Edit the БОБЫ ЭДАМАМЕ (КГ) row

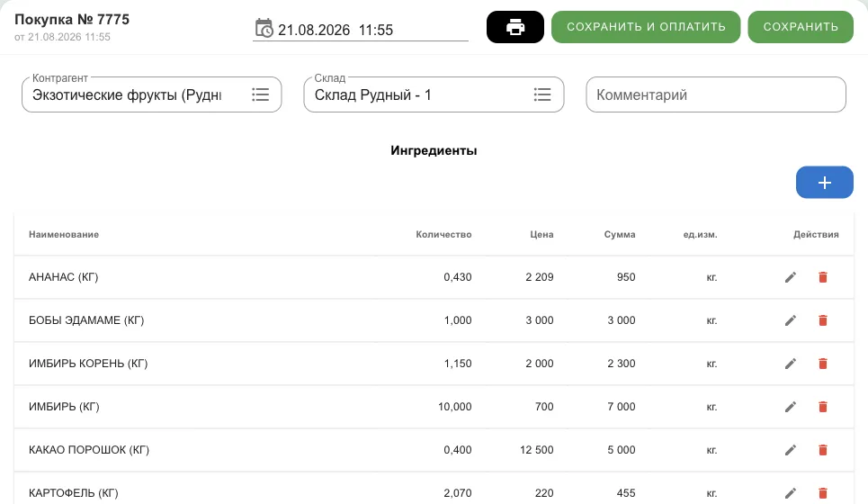(791, 320)
